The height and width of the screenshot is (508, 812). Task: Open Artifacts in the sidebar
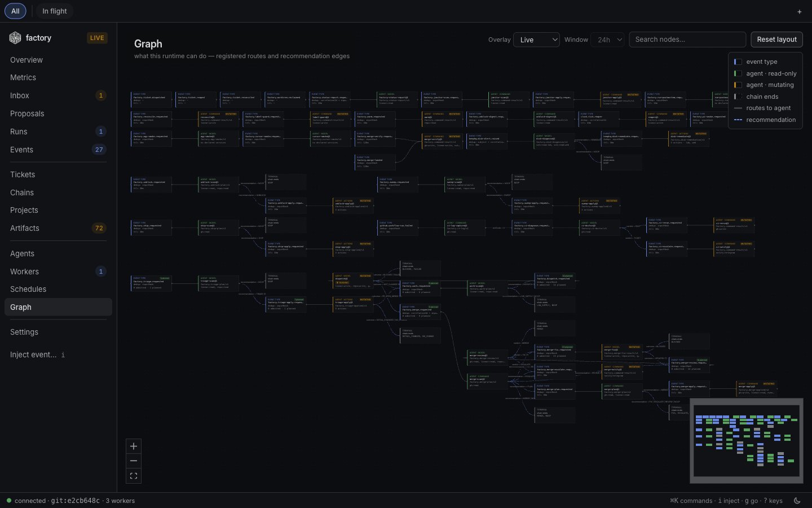[58, 228]
